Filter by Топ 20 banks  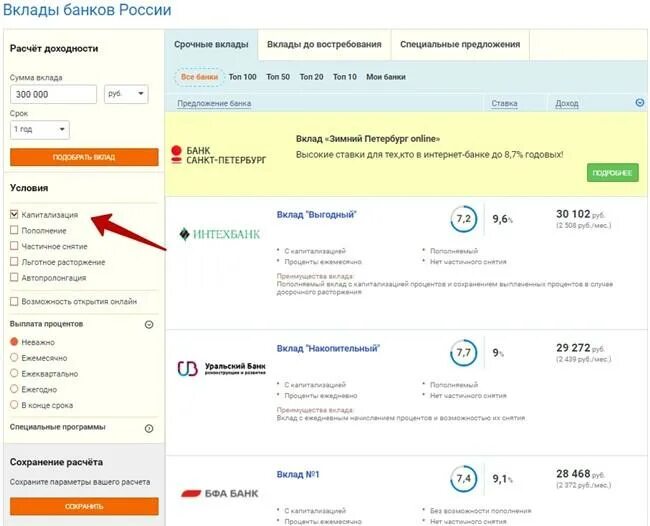[311, 77]
